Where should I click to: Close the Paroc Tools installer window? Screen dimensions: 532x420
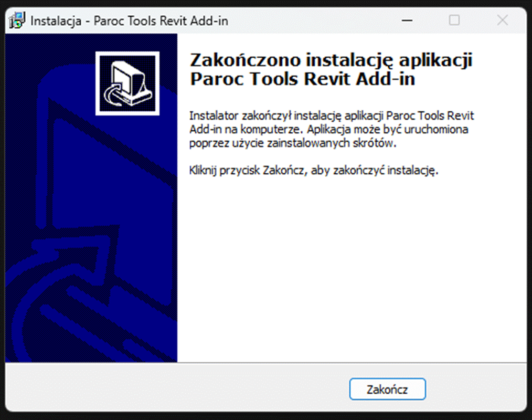(x=502, y=21)
